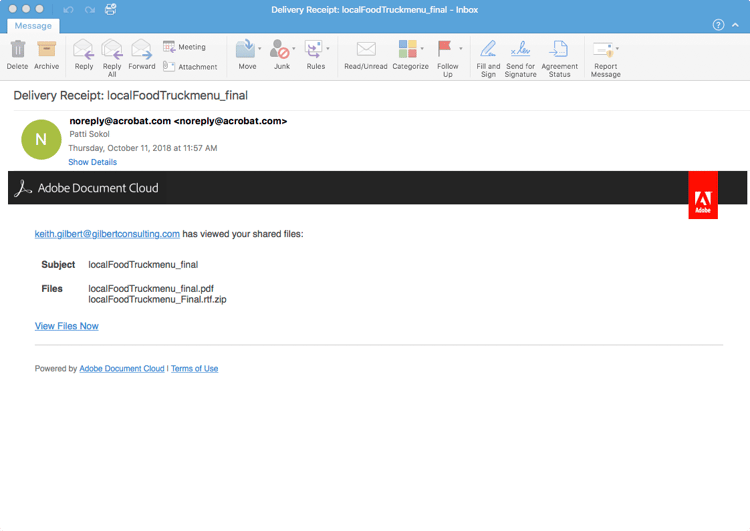This screenshot has height=531, width=750.
Task: Check Agreement Status
Action: pos(559,58)
